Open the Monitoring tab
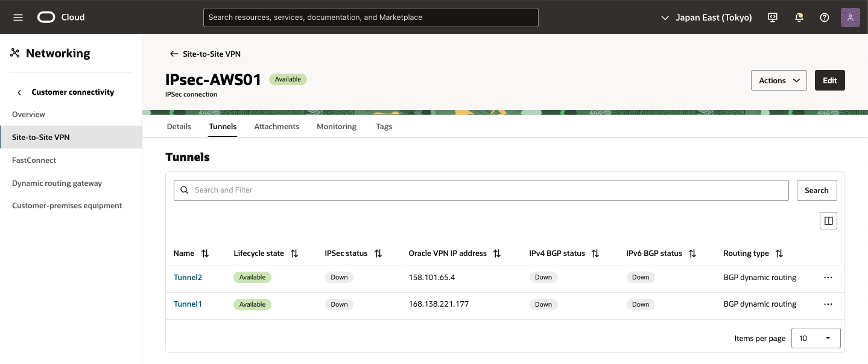This screenshot has height=364, width=868. 337,127
